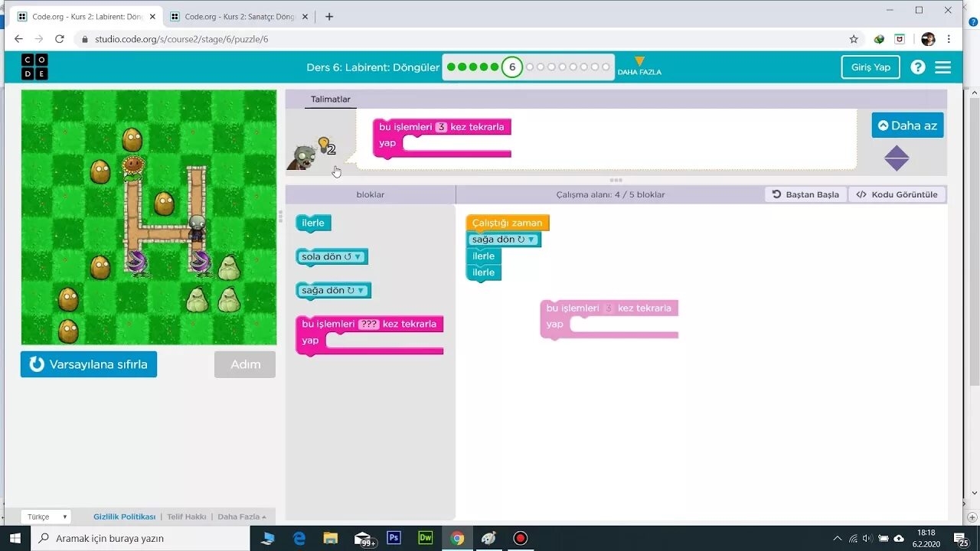Collapse instructions with Daha az
This screenshot has width=980, height=551.
[x=907, y=126]
